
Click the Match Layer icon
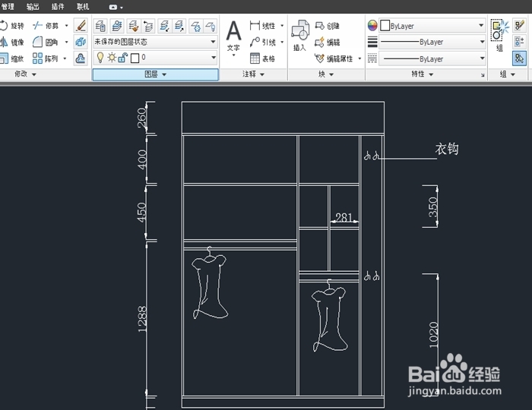click(133, 26)
